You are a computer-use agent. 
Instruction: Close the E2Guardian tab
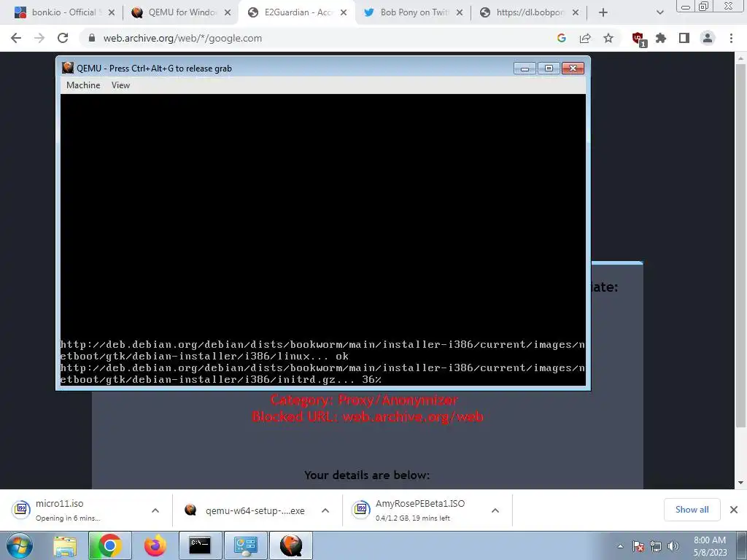point(344,13)
